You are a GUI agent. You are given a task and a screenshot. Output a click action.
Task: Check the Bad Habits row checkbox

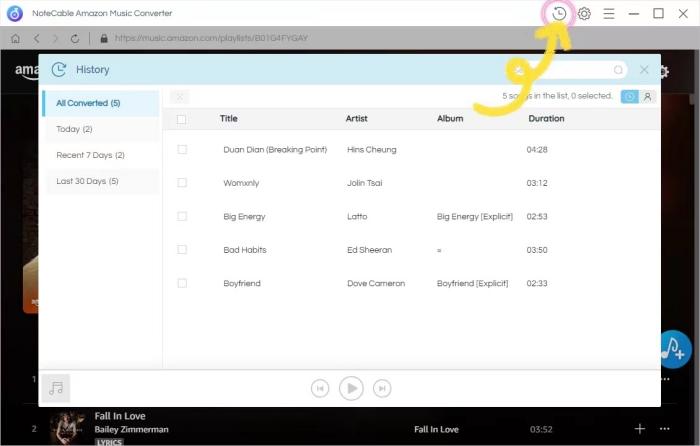tap(182, 250)
